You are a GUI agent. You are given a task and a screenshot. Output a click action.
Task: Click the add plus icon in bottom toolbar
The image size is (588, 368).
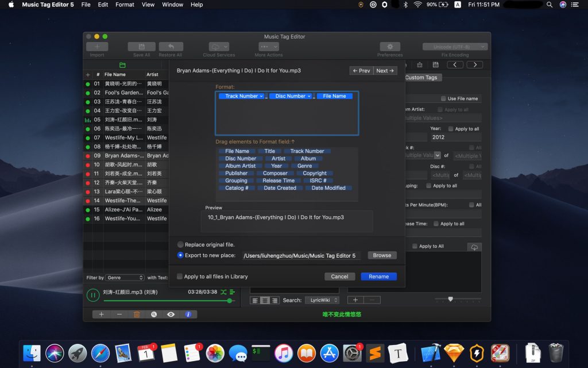pyautogui.click(x=101, y=315)
